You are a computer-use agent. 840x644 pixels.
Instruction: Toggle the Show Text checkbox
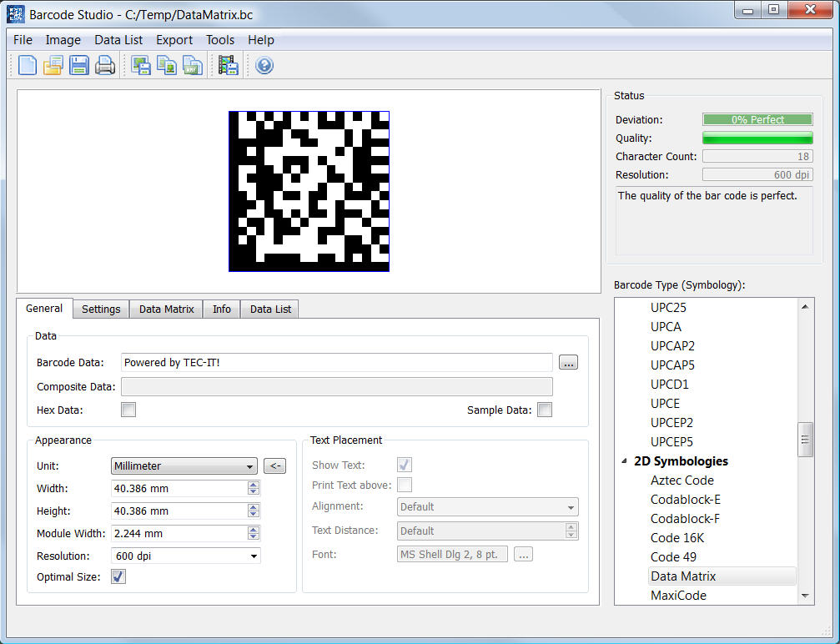405,465
